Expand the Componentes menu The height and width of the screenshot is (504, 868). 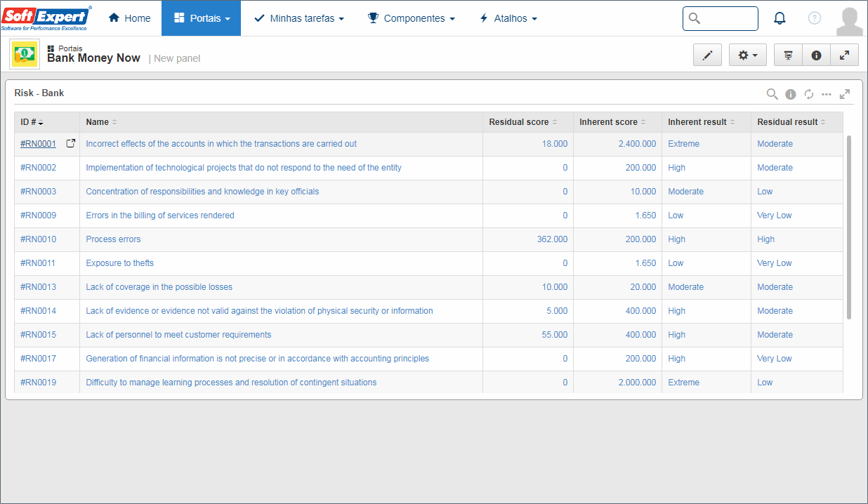412,18
